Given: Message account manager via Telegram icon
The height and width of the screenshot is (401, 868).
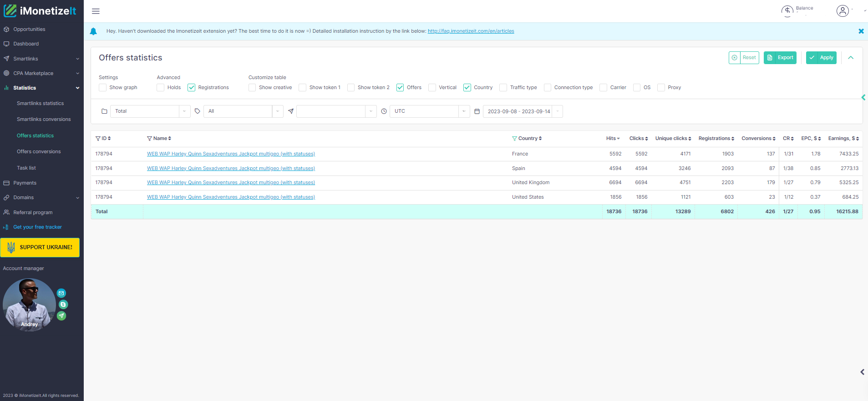Looking at the screenshot, I should coord(61,316).
